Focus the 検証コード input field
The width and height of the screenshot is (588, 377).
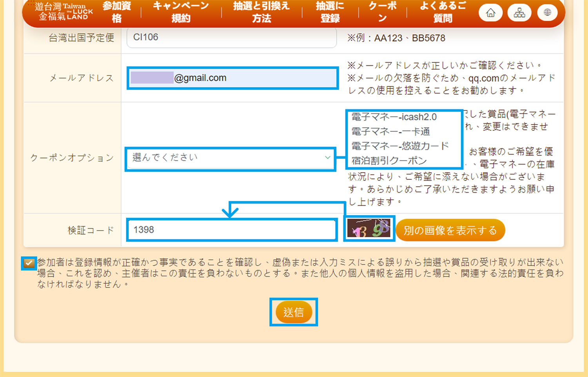coord(232,230)
